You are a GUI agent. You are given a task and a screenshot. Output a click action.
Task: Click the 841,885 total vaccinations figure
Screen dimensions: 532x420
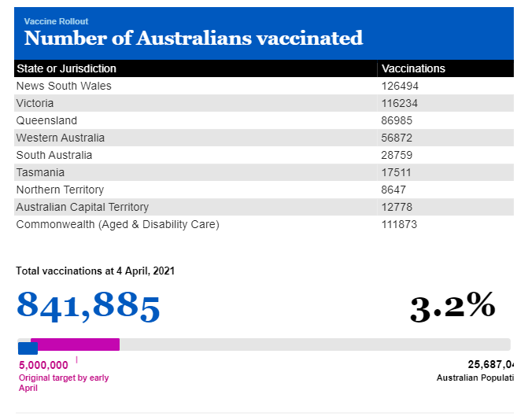[x=88, y=307]
